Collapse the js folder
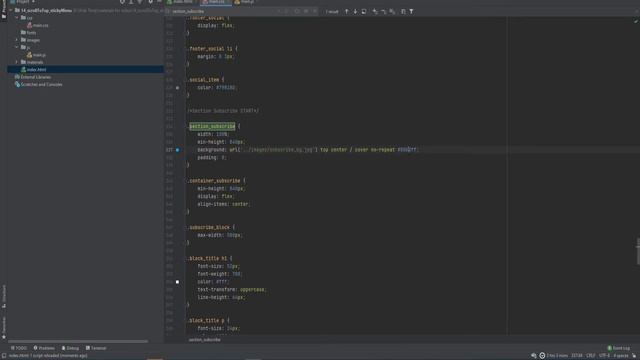This screenshot has height=360, width=640. tap(17, 47)
